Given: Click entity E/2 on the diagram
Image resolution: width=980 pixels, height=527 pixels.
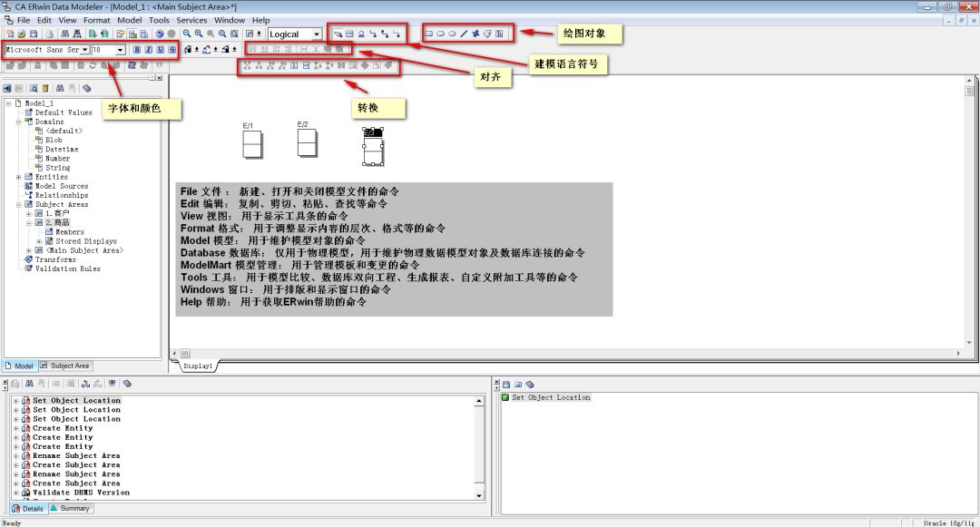Looking at the screenshot, I should pyautogui.click(x=307, y=142).
